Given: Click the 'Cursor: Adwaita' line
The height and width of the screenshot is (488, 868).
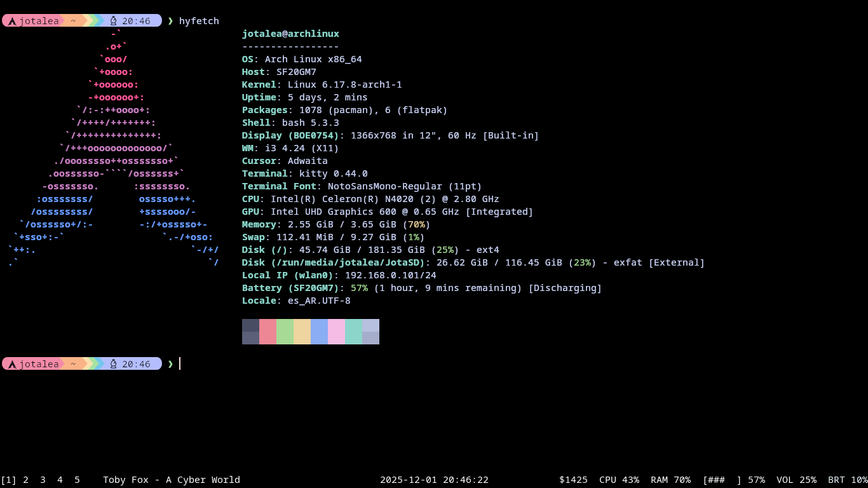Looking at the screenshot, I should pos(285,161).
